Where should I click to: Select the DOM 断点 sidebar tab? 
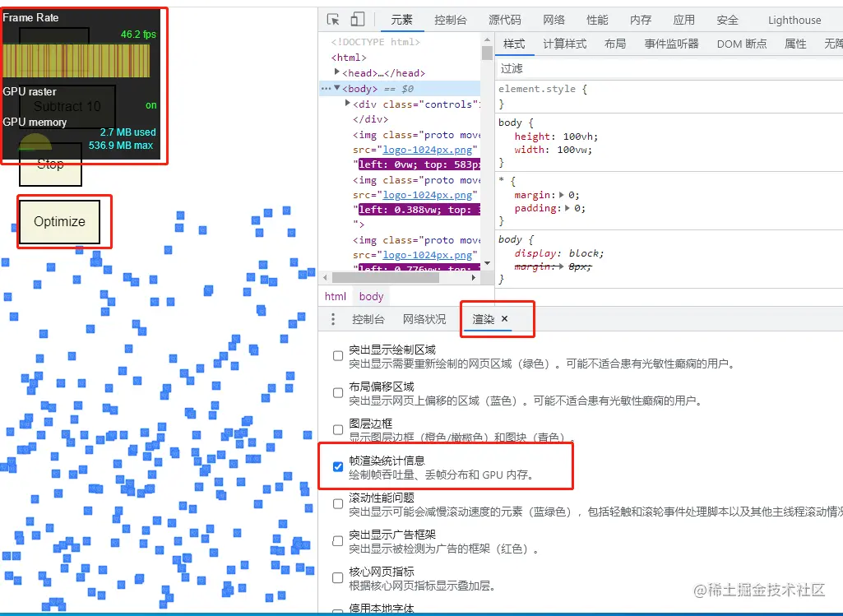click(x=742, y=44)
